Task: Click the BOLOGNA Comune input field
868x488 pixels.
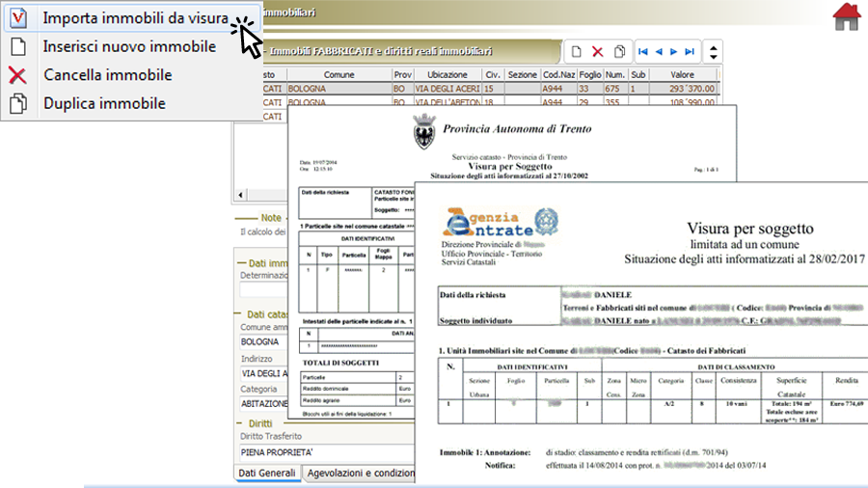Action: [263, 342]
